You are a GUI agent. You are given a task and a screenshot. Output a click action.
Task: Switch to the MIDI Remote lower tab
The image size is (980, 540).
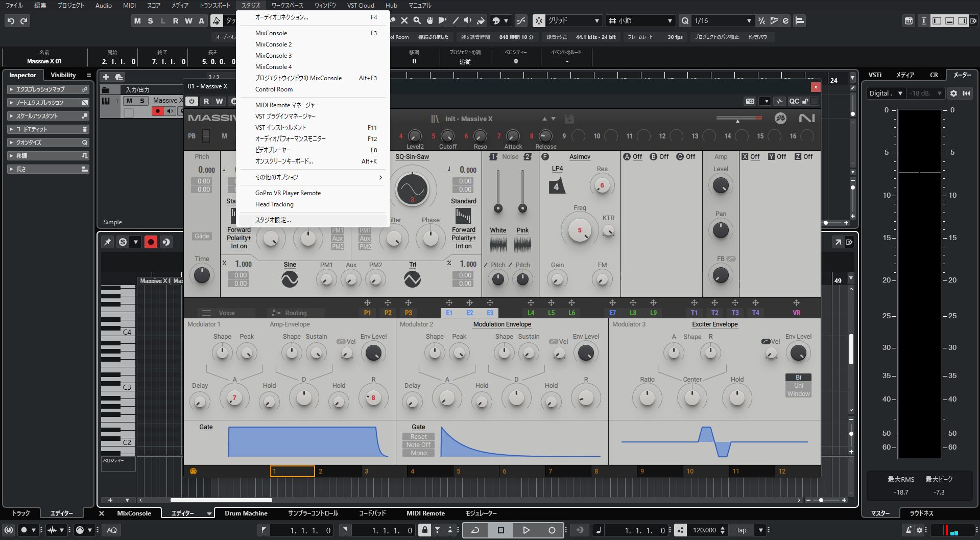pos(425,513)
